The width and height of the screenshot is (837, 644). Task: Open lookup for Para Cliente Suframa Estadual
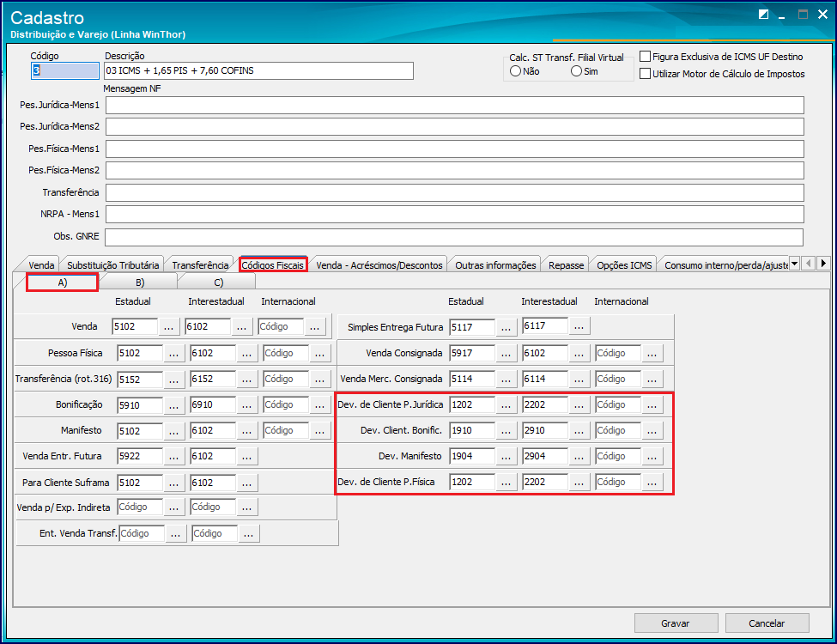[x=173, y=483]
